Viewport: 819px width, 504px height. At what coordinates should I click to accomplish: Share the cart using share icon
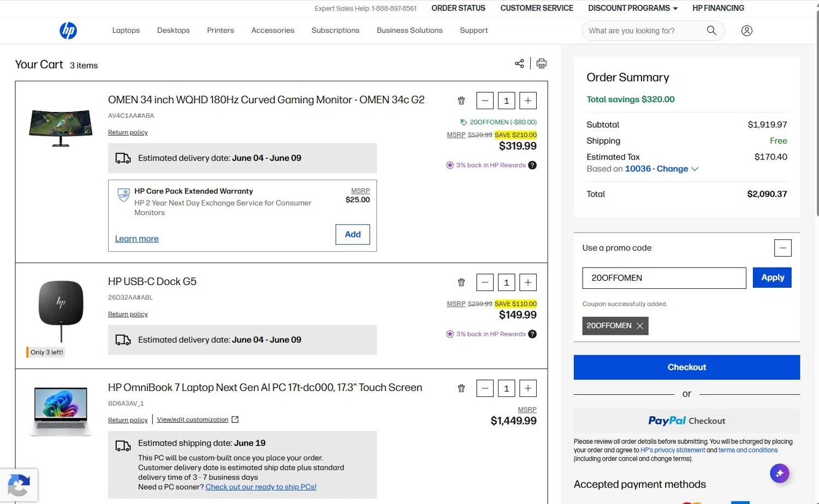(519, 63)
